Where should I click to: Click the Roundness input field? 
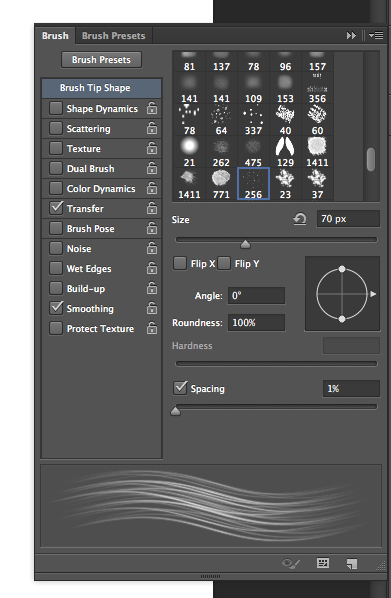256,323
